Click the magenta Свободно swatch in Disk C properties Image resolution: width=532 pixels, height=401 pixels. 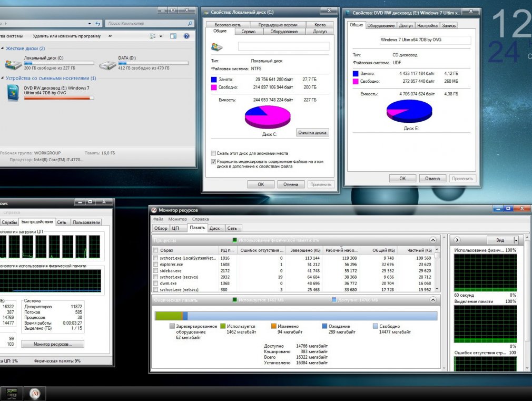tap(214, 87)
